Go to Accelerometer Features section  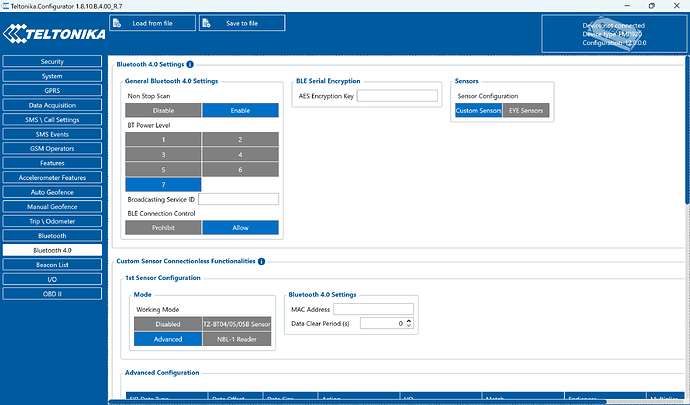[52, 178]
